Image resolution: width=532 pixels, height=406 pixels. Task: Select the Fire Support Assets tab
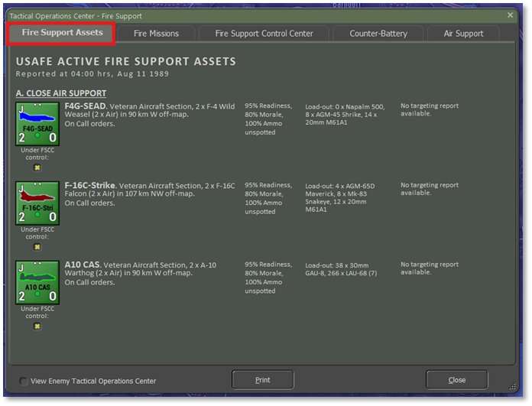pos(62,33)
